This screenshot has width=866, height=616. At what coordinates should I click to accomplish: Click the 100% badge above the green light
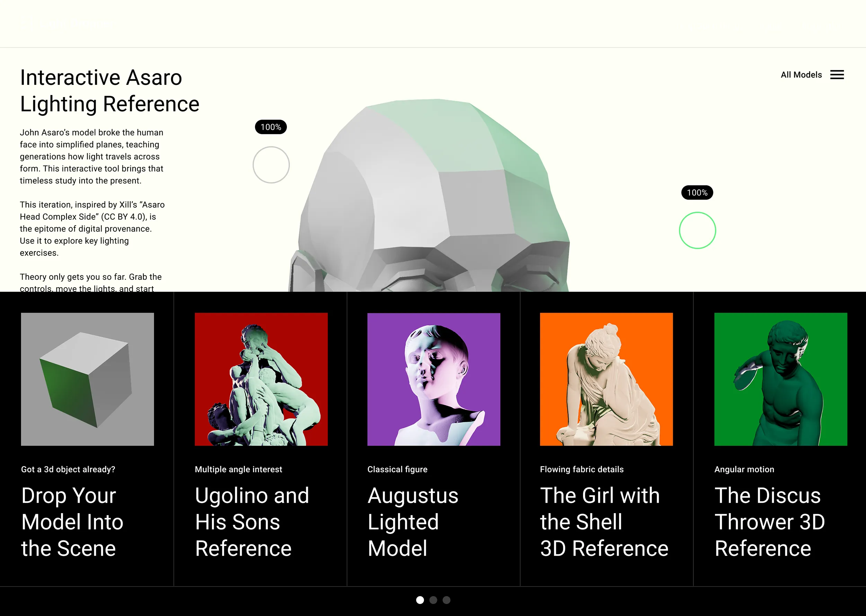click(697, 193)
